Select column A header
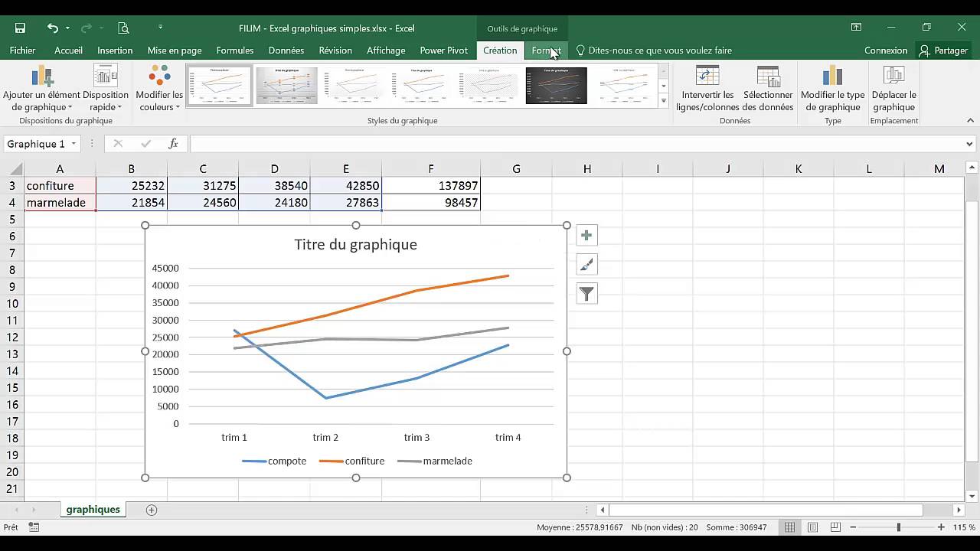Screen dimensions: 980x551 click(60, 169)
